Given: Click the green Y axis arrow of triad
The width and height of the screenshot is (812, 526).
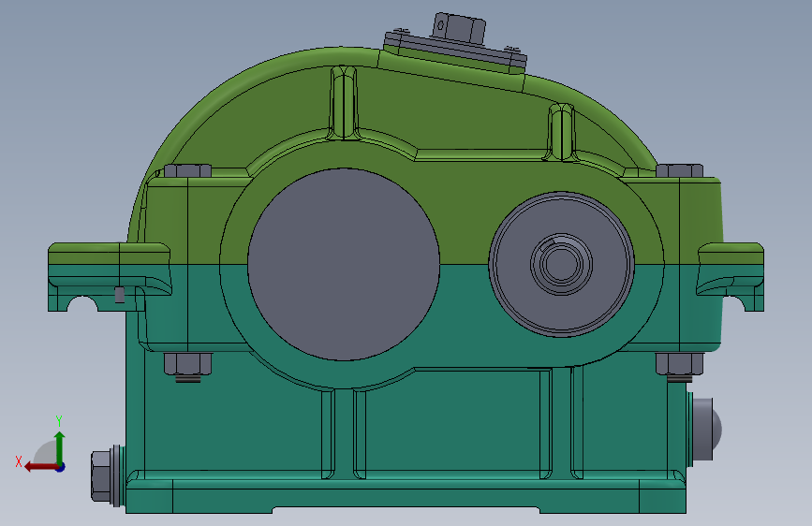Looking at the screenshot, I should pos(60,447).
